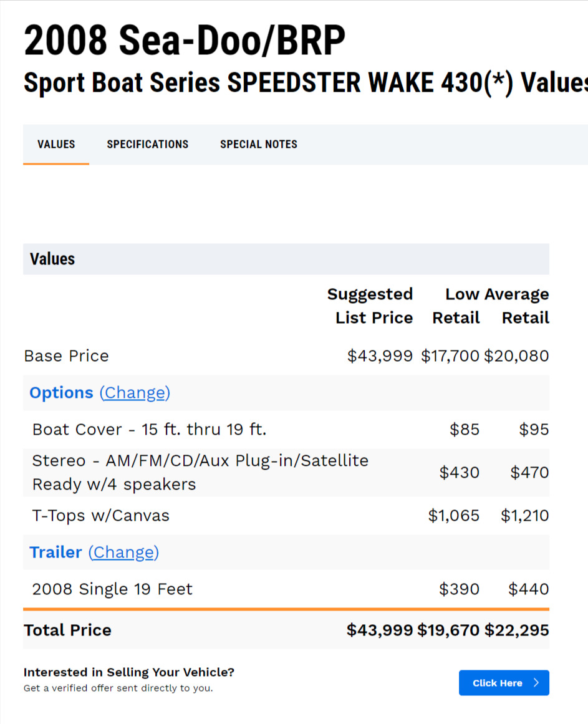Select the Stereo AM/FM/CD option row
This screenshot has width=588, height=724.
[x=200, y=472]
